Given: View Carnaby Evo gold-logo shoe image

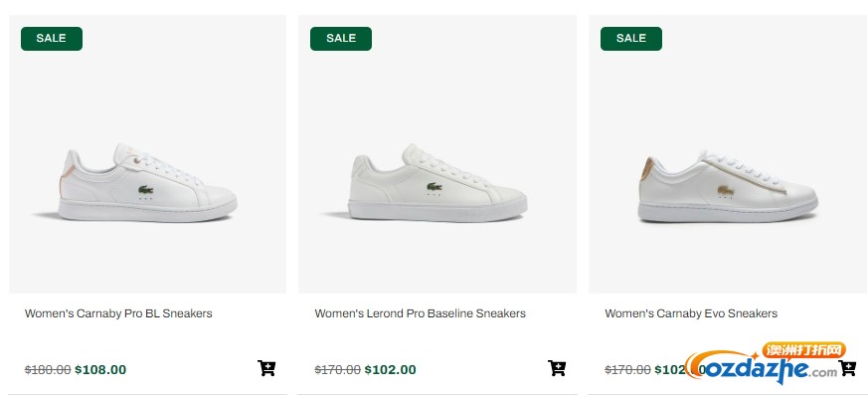Looking at the screenshot, I should (x=728, y=185).
